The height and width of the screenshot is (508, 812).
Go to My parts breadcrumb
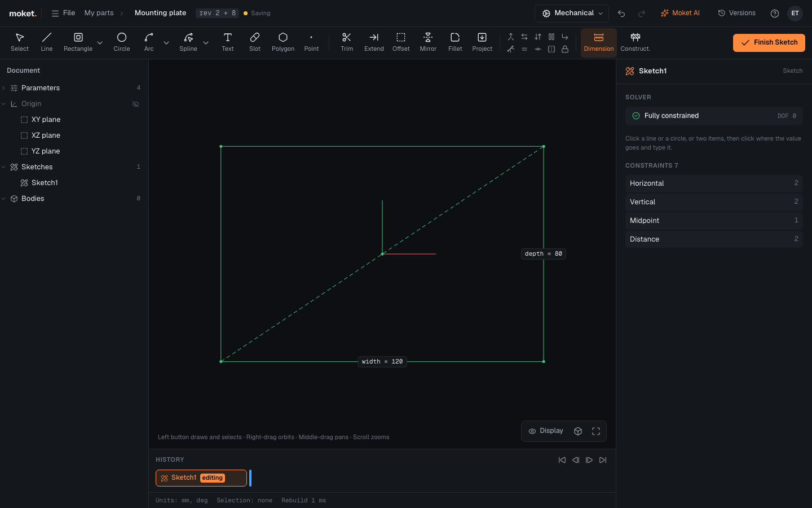[99, 13]
